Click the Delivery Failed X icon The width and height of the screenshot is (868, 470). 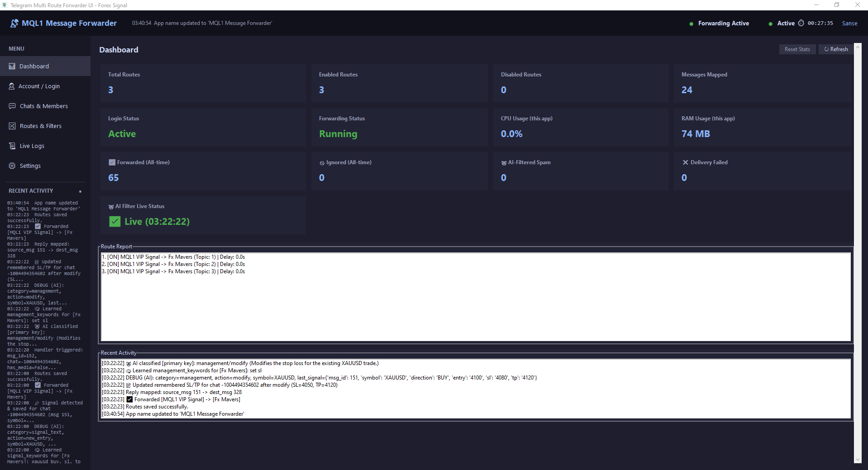coord(685,162)
